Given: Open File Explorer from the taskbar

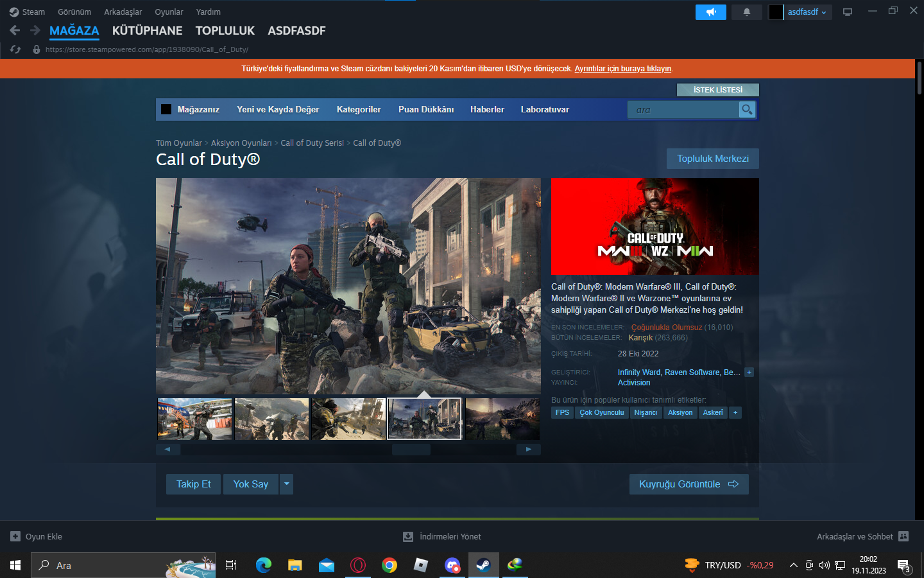Looking at the screenshot, I should (295, 565).
